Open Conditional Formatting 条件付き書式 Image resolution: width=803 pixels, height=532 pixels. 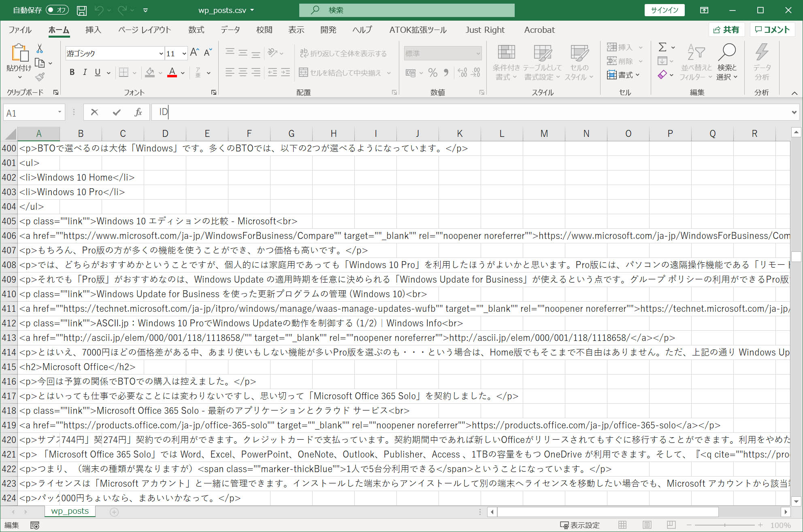[x=506, y=62]
